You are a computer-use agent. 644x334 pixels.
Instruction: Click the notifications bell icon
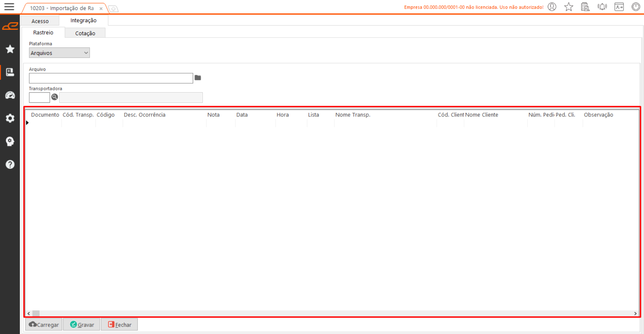(602, 7)
